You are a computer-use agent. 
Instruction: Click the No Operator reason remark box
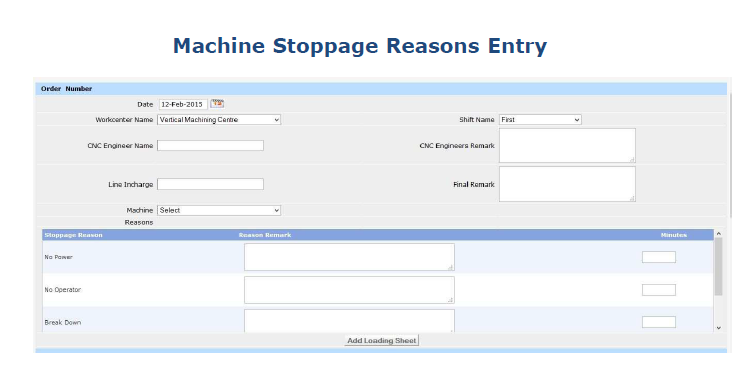349,290
